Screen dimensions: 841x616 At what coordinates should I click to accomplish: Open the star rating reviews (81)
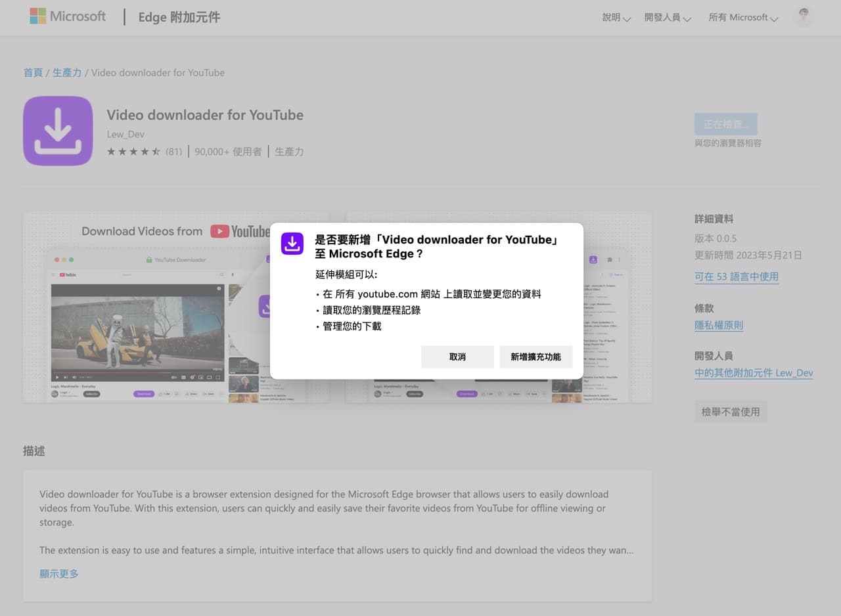coord(145,152)
